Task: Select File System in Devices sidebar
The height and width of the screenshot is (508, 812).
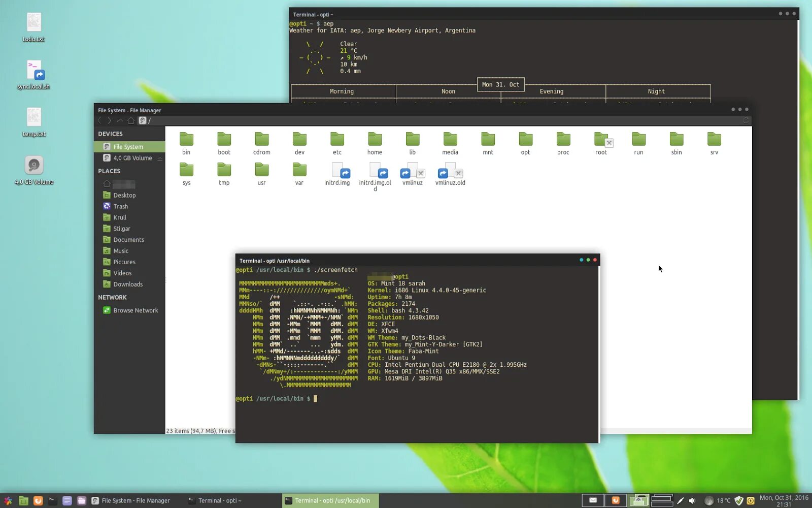Action: tap(129, 147)
